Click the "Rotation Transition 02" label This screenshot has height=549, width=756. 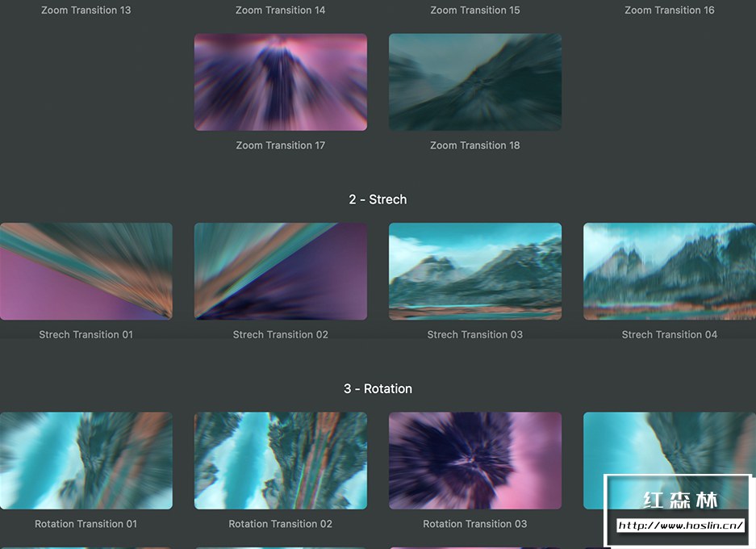pyautogui.click(x=281, y=523)
